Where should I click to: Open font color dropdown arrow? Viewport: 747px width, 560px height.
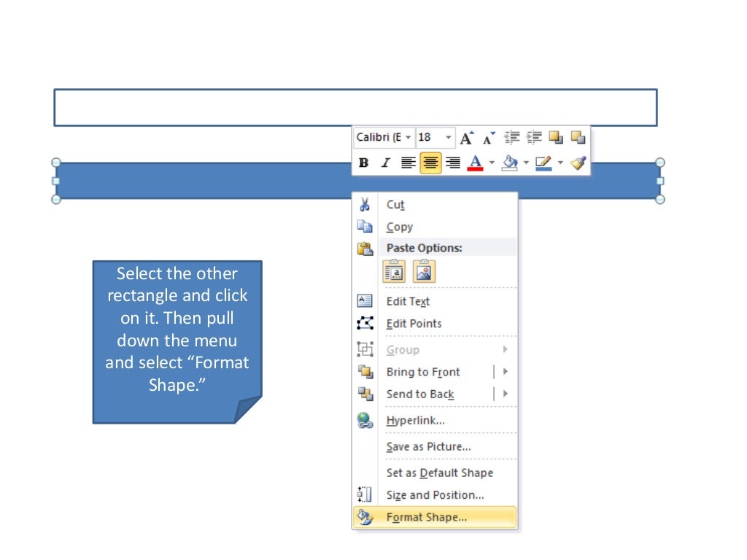(x=492, y=163)
